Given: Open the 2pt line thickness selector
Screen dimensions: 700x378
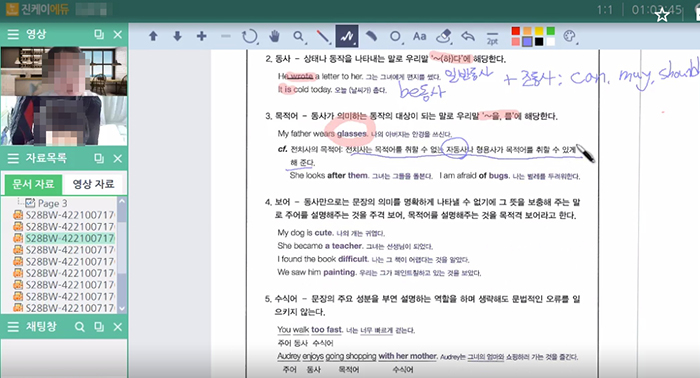Looking at the screenshot, I should tap(492, 37).
